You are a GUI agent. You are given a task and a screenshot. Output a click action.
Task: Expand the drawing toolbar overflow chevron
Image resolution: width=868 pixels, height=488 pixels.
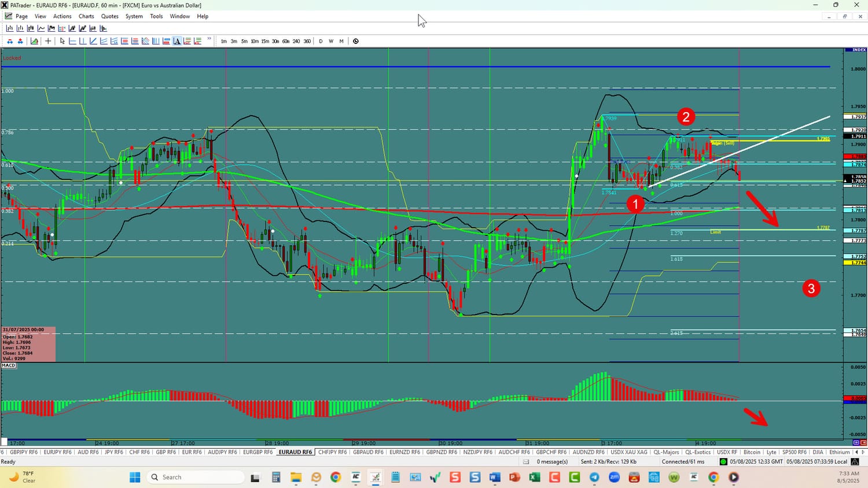click(209, 39)
